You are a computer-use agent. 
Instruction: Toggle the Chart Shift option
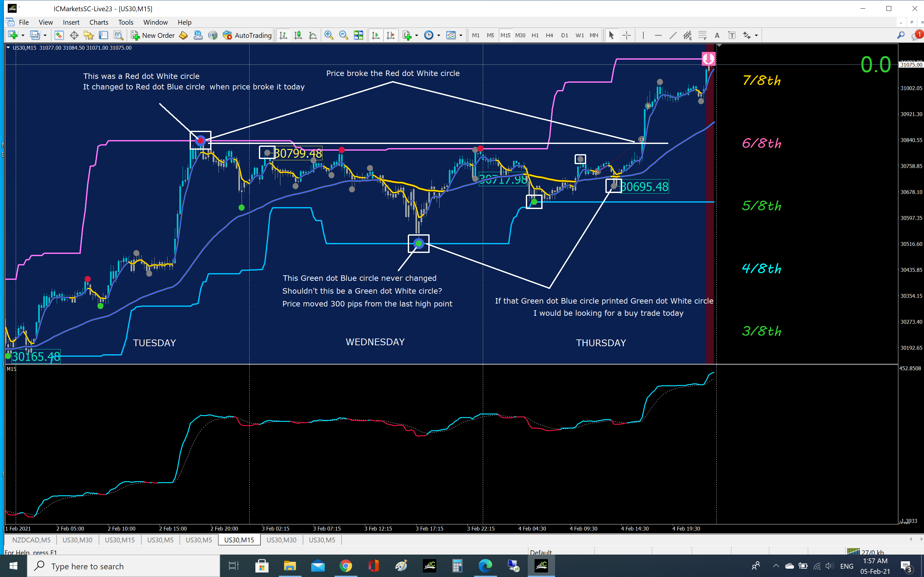pos(390,35)
